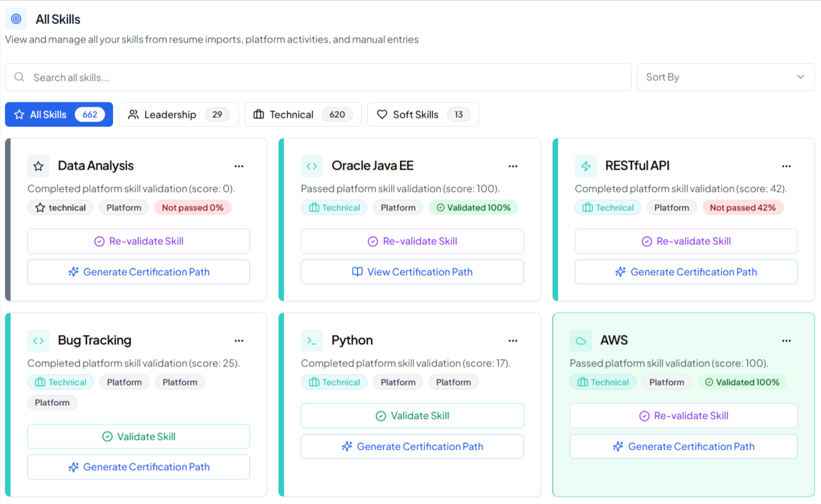This screenshot has width=821, height=504.
Task: Open the Oracle Java EE card's three-dot menu
Action: [x=513, y=166]
